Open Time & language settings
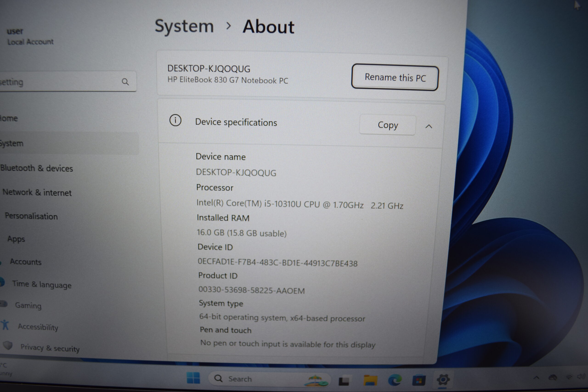Image resolution: width=588 pixels, height=392 pixels. coord(42,284)
